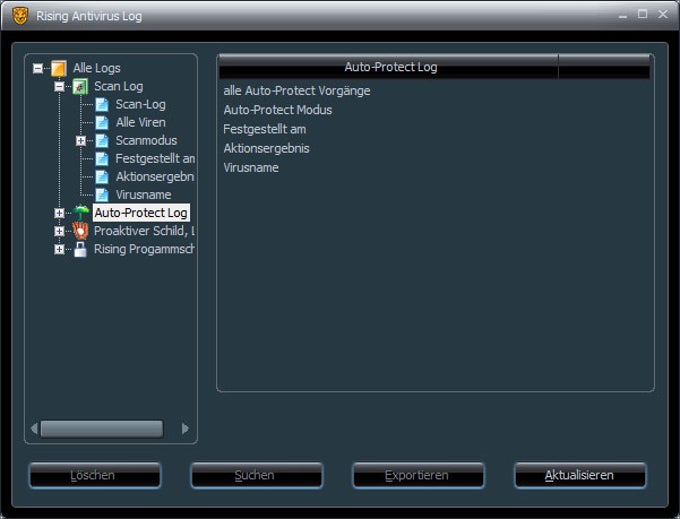Screen dimensions: 680x519
Task: Click the Aktualisieren button
Action: (580, 475)
